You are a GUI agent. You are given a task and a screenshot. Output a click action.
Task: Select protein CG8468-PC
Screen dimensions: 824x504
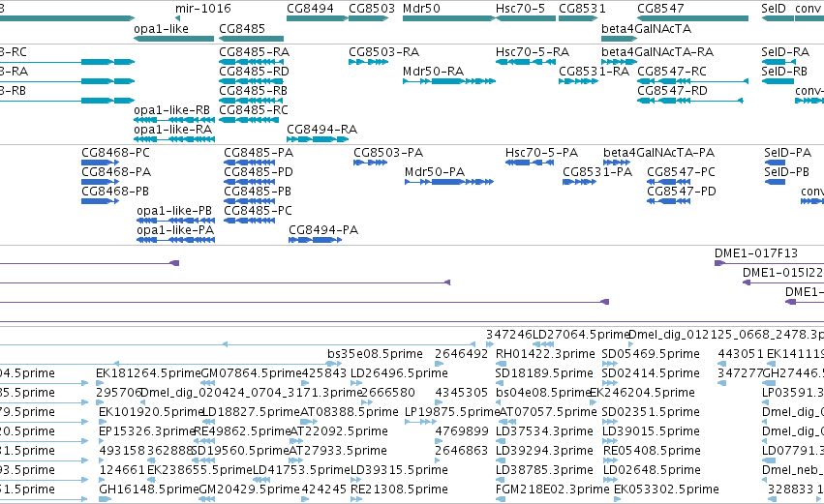(x=100, y=163)
